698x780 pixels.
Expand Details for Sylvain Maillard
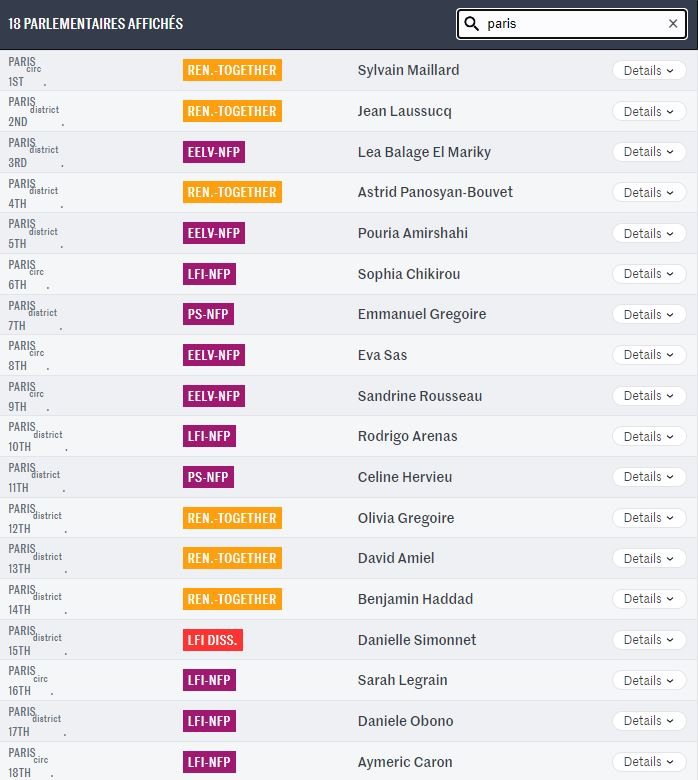649,70
